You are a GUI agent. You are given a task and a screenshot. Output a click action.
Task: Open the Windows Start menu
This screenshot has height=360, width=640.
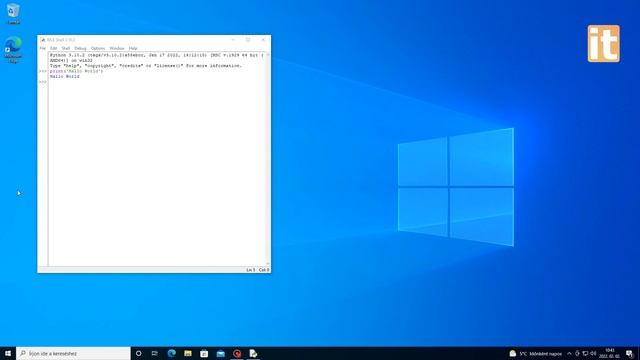pos(8,353)
